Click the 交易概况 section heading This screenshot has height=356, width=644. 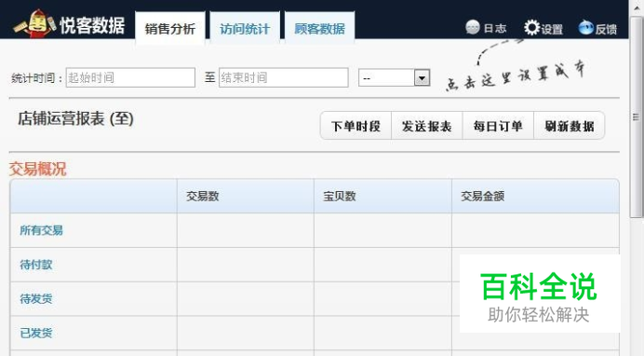click(37, 169)
